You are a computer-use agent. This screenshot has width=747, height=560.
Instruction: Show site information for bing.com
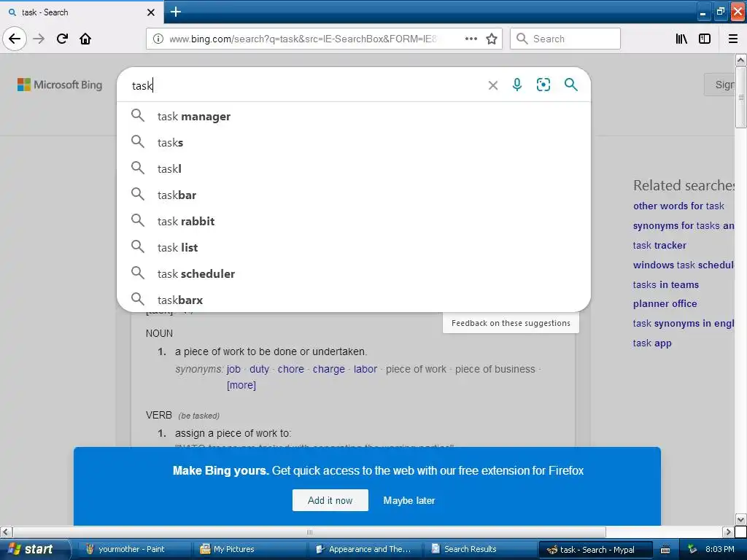click(158, 39)
